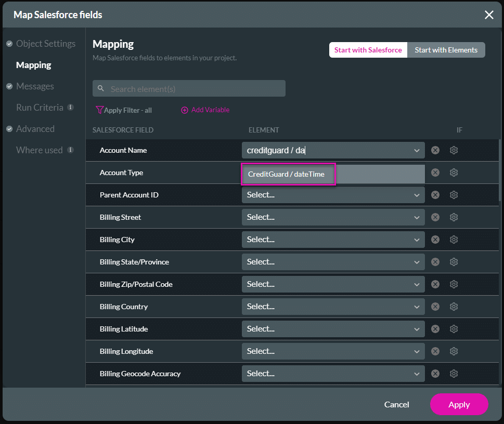Open the Billing State/Province Select dropdown
This screenshot has width=504, height=424.
tap(333, 262)
